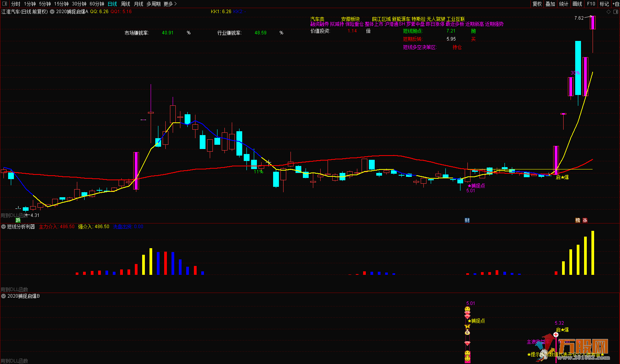620x364 pixels.
Task: Click the bottom smiley face in 启爆B panel
Action: click(x=467, y=359)
